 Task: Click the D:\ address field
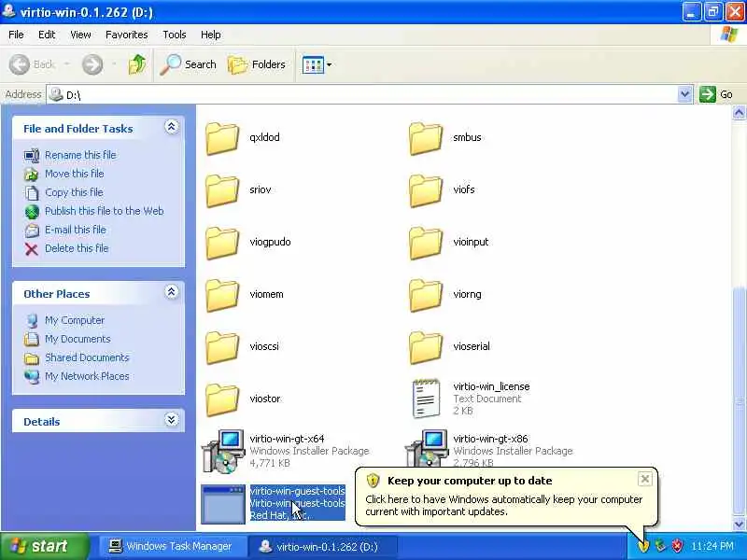pyautogui.click(x=362, y=94)
